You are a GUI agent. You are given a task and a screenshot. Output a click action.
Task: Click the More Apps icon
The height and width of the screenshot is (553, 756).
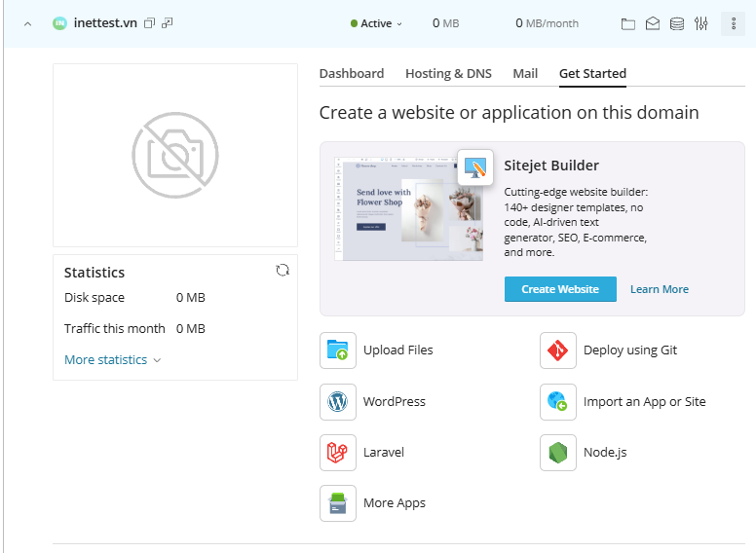click(338, 503)
